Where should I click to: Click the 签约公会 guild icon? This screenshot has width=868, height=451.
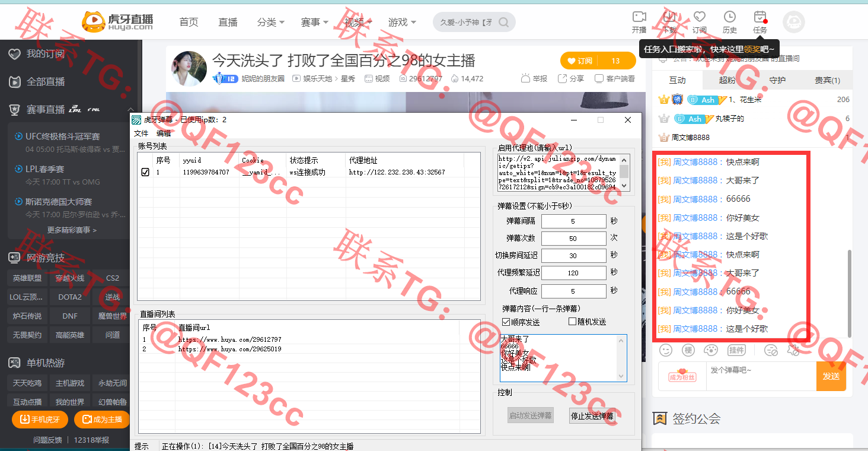click(660, 418)
